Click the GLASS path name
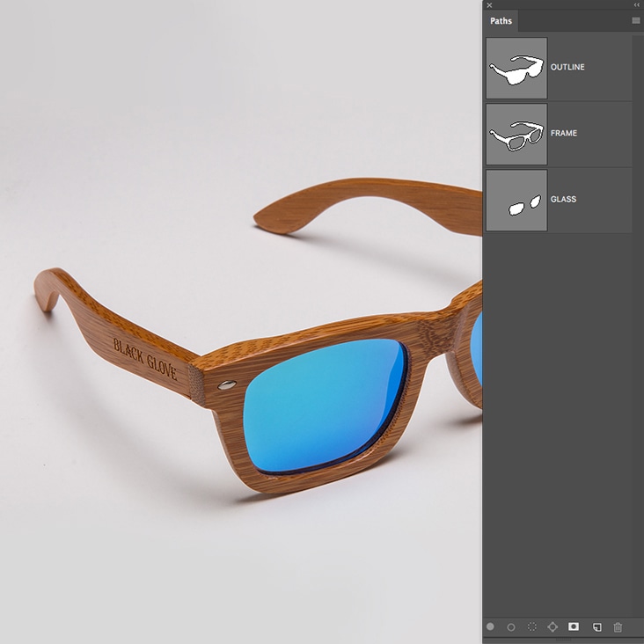Image resolution: width=644 pixels, height=644 pixels. [x=563, y=200]
